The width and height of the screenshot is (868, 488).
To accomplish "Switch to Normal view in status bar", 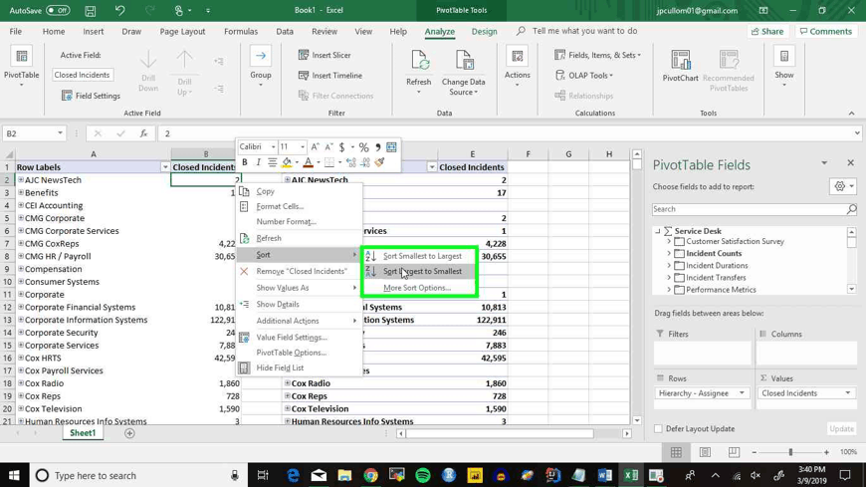I will point(676,452).
